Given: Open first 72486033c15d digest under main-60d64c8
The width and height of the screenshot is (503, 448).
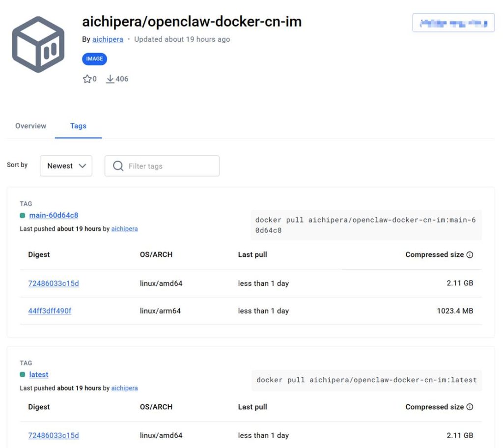Looking at the screenshot, I should 54,283.
